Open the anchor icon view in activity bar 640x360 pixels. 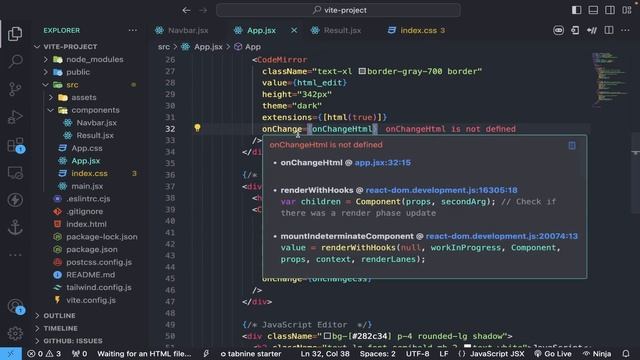point(15,227)
